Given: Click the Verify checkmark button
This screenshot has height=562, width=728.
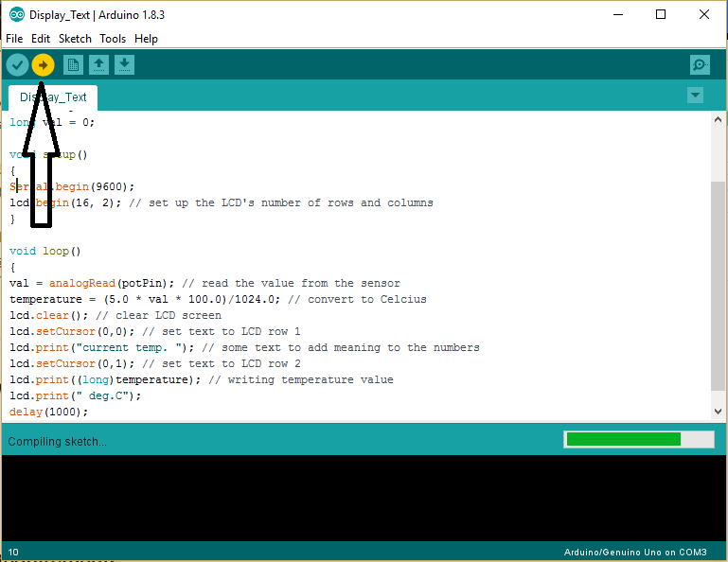Looking at the screenshot, I should [x=18, y=65].
